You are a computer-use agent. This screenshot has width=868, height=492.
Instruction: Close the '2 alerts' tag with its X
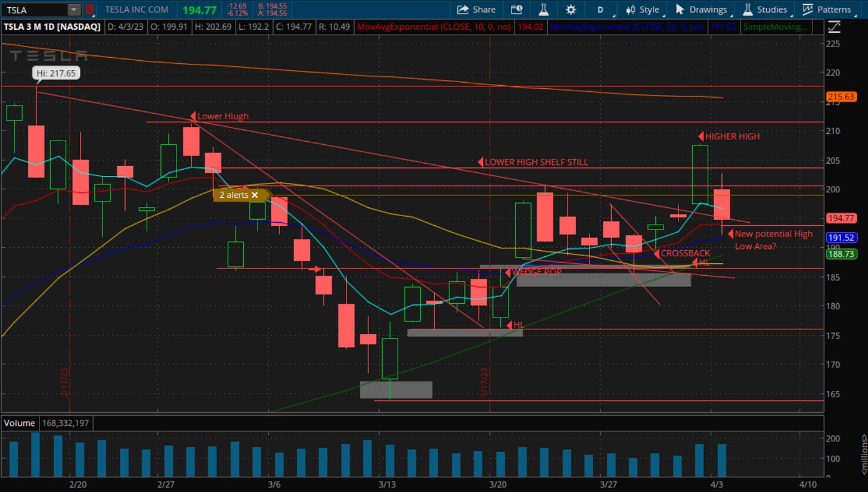(255, 195)
